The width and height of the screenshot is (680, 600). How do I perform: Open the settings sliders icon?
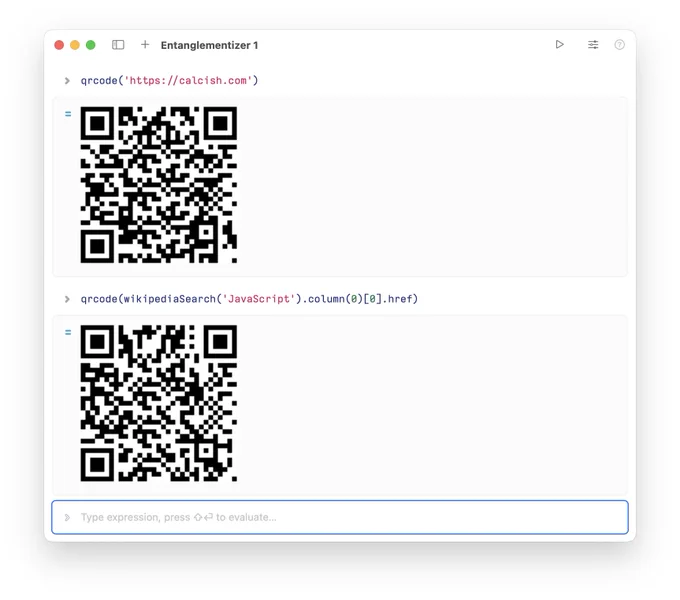coord(593,44)
